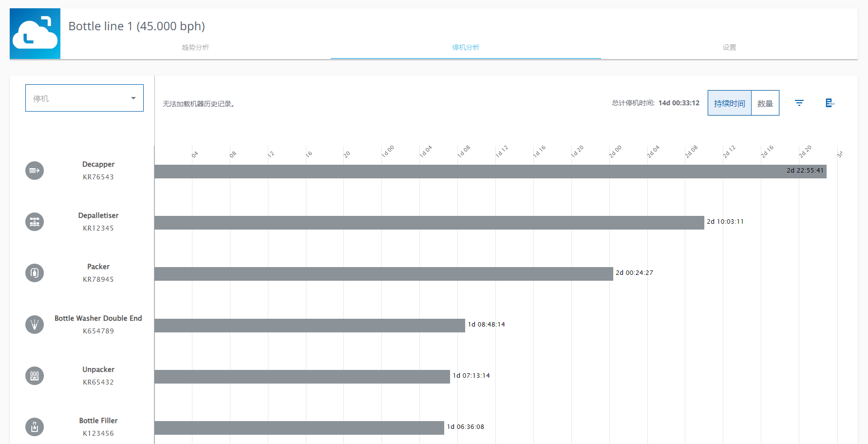Open the filter options icon

(799, 103)
